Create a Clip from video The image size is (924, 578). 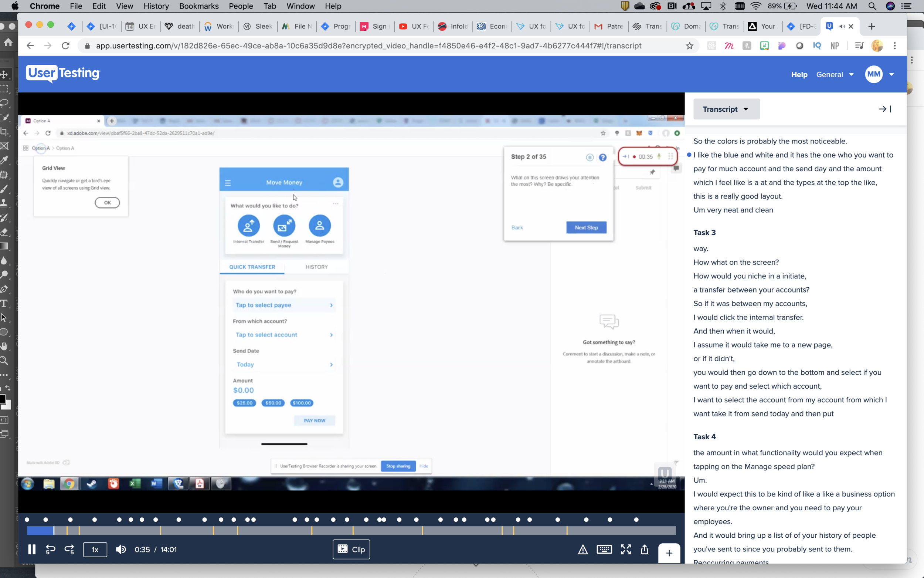[x=351, y=549]
